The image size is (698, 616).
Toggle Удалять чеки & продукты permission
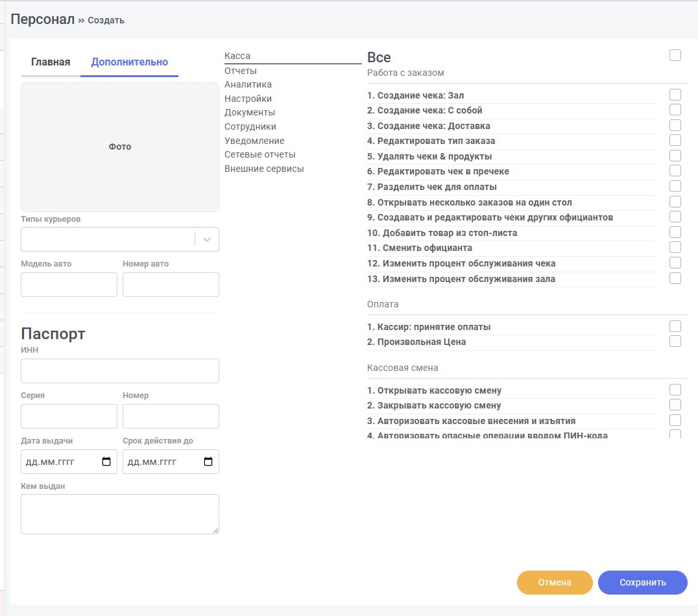[675, 156]
